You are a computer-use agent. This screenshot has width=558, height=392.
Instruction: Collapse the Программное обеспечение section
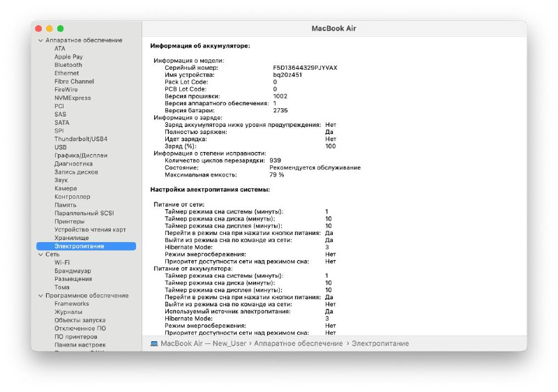pyautogui.click(x=40, y=296)
